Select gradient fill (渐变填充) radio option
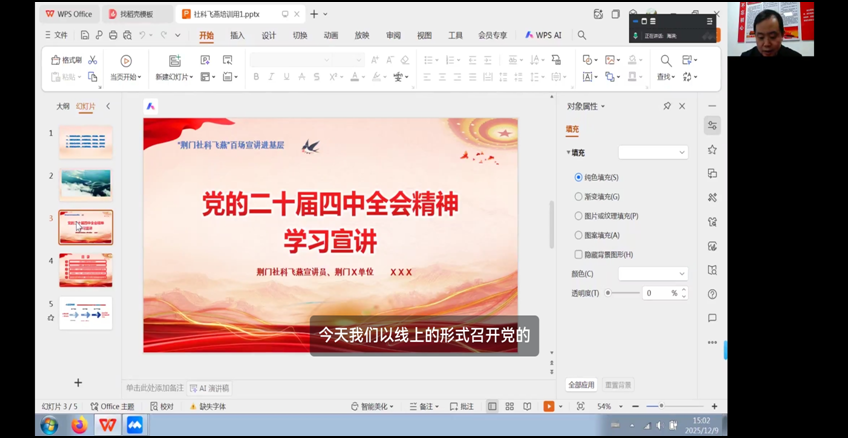The height and width of the screenshot is (438, 848). pyautogui.click(x=579, y=196)
